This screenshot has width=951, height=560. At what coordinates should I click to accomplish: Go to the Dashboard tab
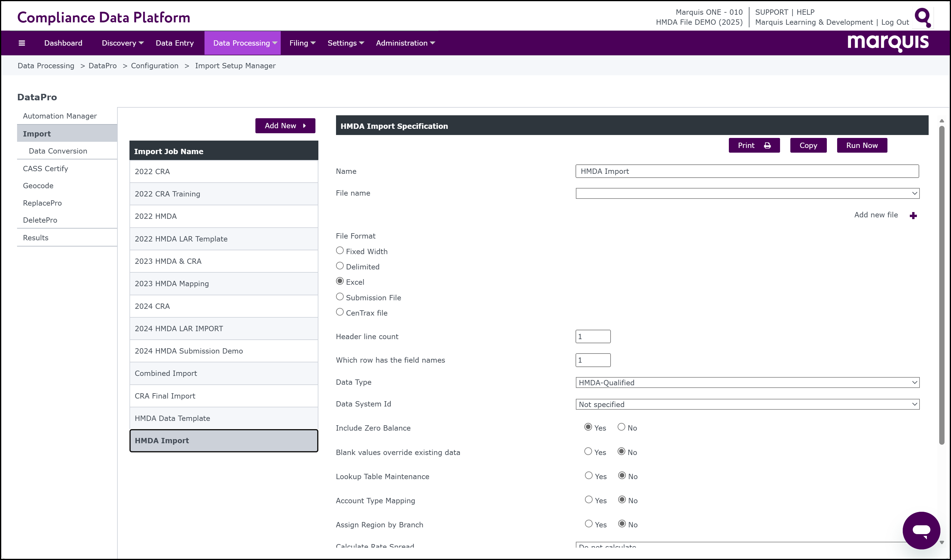click(63, 43)
